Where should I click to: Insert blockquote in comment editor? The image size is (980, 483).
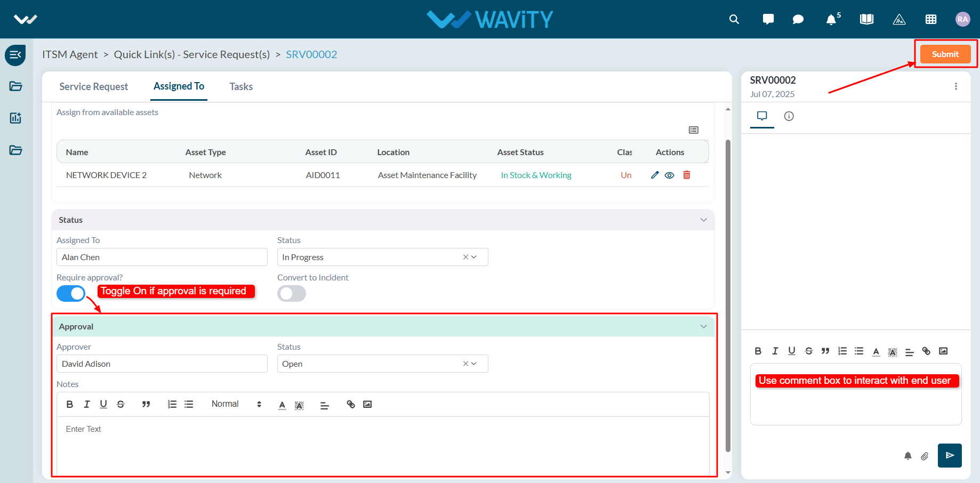825,351
